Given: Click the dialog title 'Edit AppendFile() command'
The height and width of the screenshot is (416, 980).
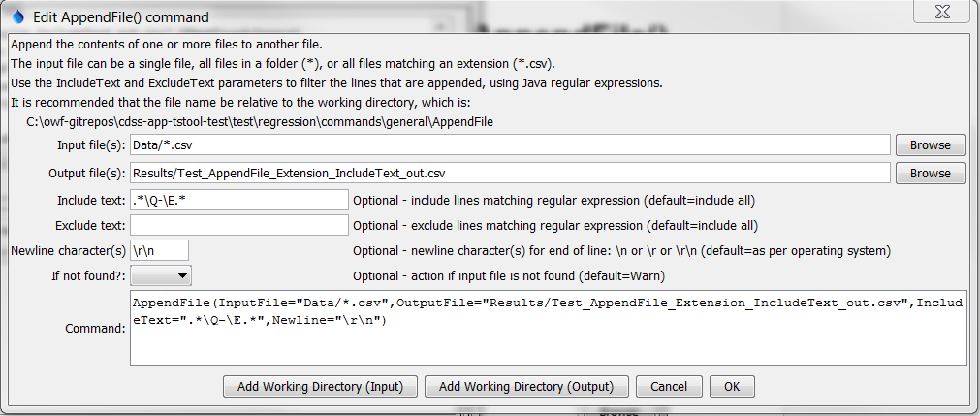Looking at the screenshot, I should tap(121, 17).
